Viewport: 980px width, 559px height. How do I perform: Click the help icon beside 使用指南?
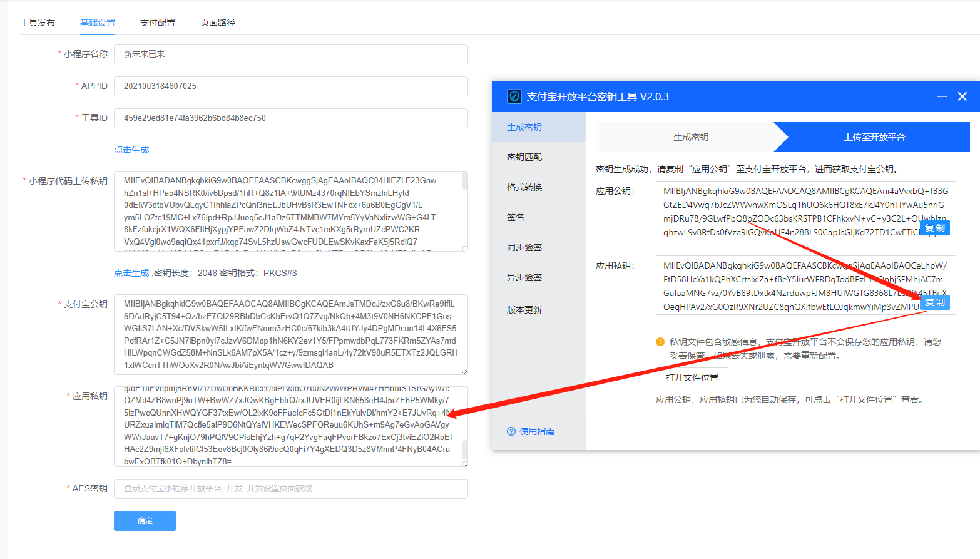tap(511, 431)
